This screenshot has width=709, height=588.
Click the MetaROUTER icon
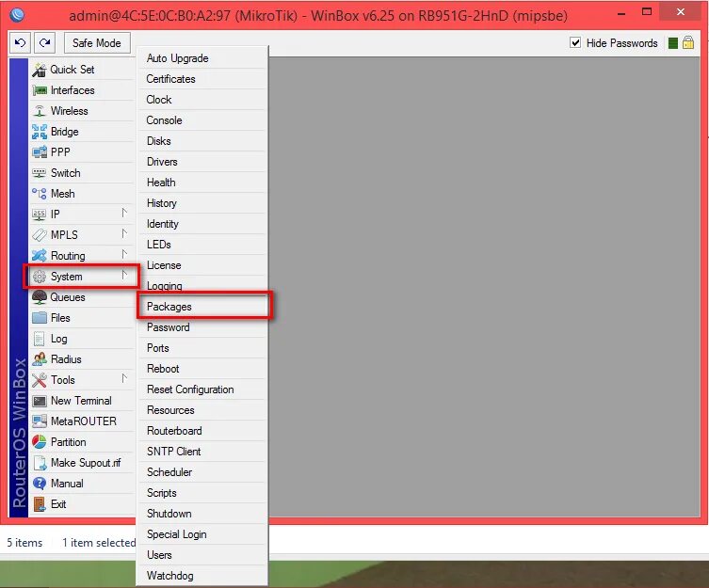[x=40, y=421]
